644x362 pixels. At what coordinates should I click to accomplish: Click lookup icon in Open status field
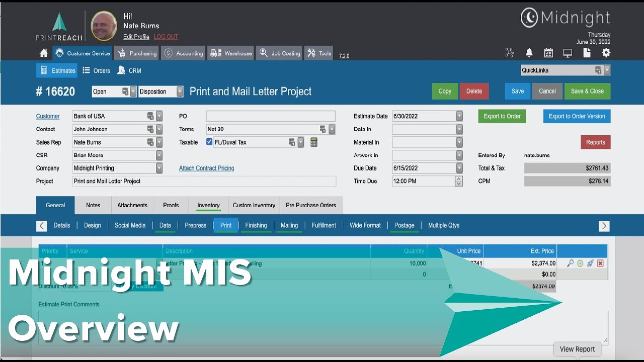(125, 92)
